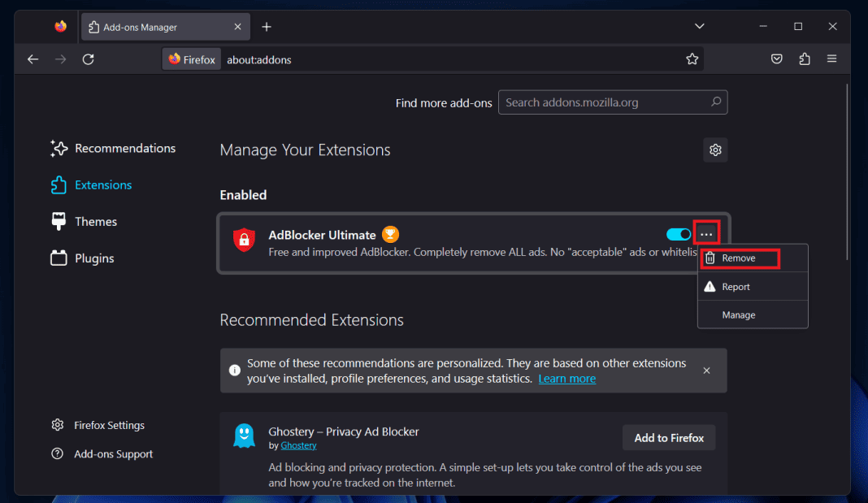Open the Extensions puzzle toolbar icon
The width and height of the screenshot is (868, 503).
coord(805,59)
